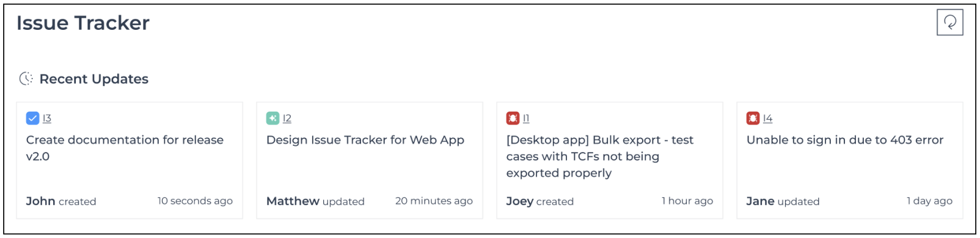The image size is (980, 238).
Task: Select 'Create documentation for release v2.0' title
Action: click(x=125, y=148)
